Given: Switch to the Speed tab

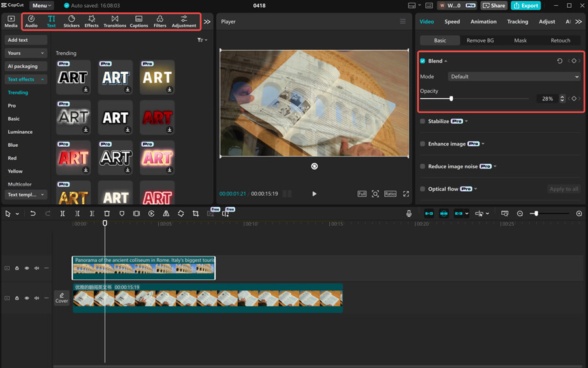Looking at the screenshot, I should click(x=452, y=22).
